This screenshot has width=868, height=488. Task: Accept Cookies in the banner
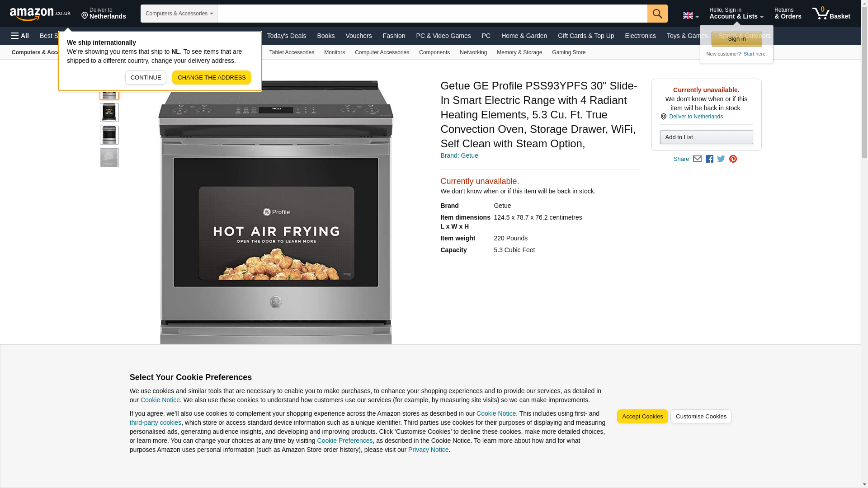tap(642, 417)
